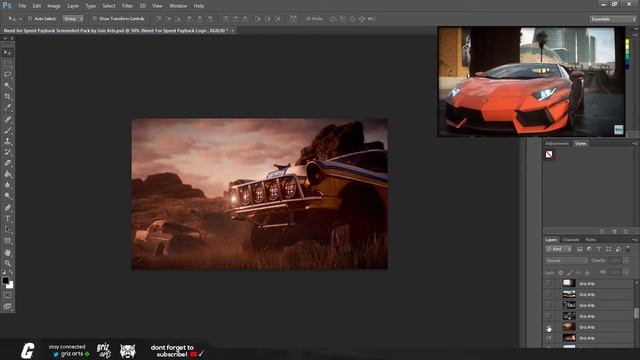The height and width of the screenshot is (360, 640).
Task: Select the Dodge tool
Action: click(x=7, y=196)
